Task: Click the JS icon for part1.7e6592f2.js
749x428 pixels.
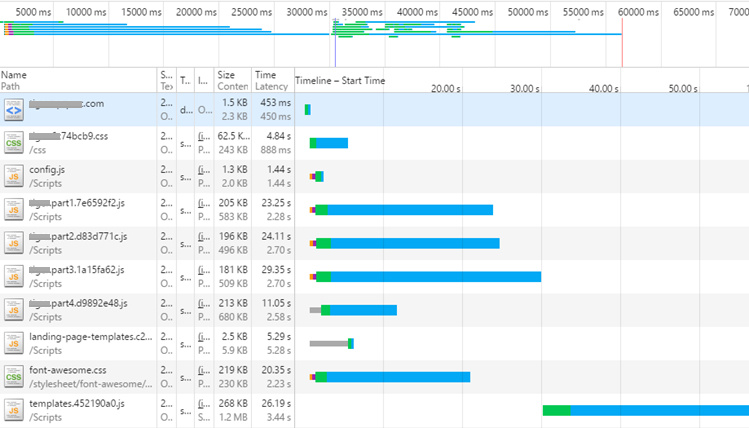Action: pos(14,210)
